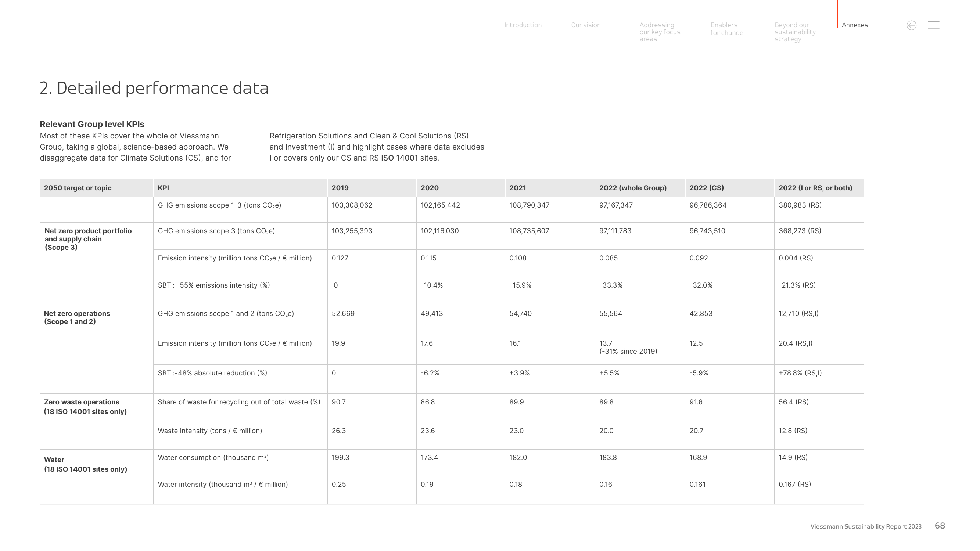
Task: Click the Water topic label
Action: [85, 465]
